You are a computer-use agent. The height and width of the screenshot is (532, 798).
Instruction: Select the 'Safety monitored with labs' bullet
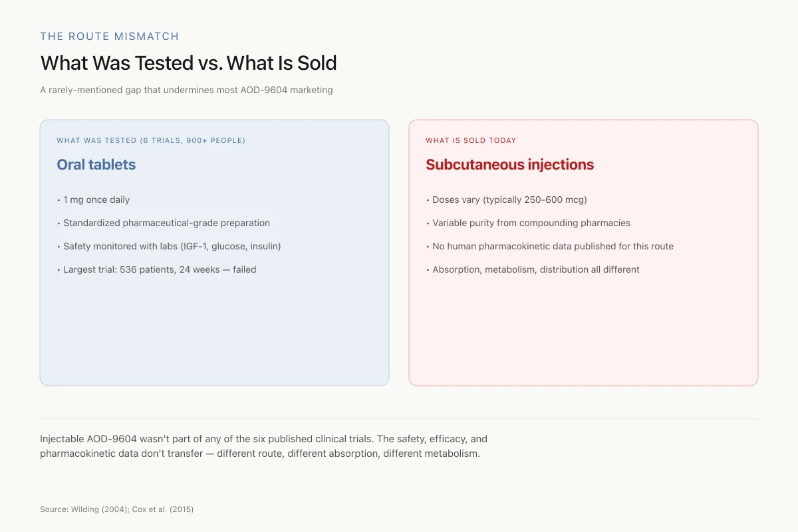coord(169,246)
